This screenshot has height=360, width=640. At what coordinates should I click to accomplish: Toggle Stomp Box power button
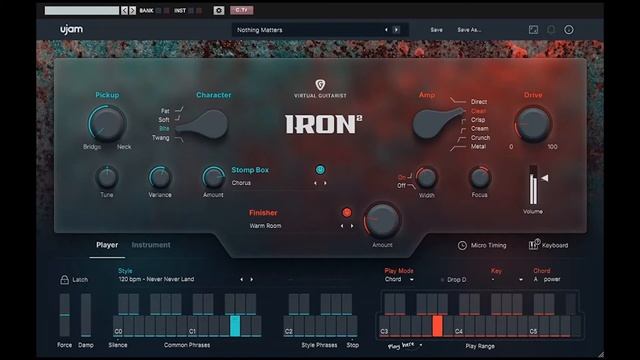click(x=320, y=169)
